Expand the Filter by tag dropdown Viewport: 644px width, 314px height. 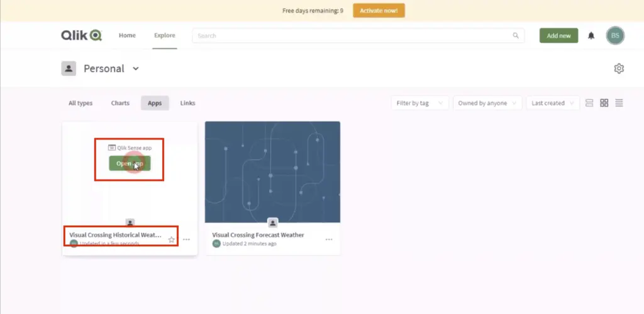click(420, 103)
